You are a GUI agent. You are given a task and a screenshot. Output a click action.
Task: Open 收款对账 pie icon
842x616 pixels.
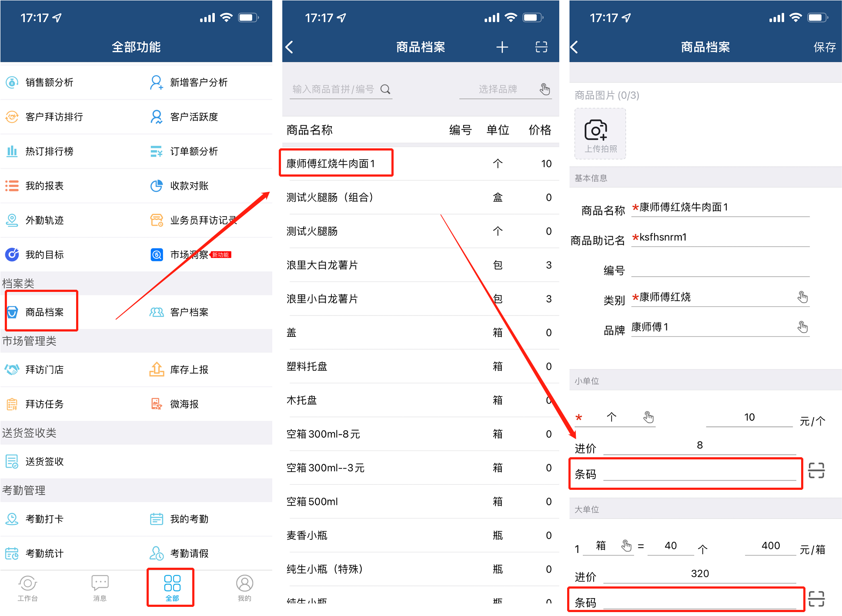point(156,186)
